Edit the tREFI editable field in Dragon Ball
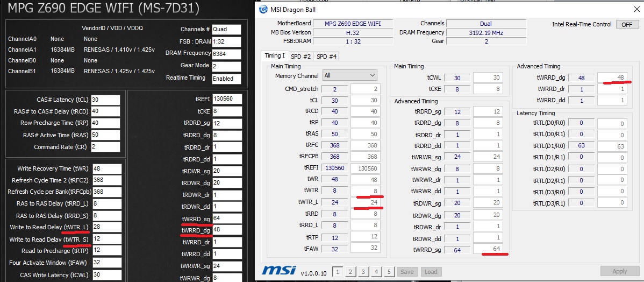 coord(366,168)
